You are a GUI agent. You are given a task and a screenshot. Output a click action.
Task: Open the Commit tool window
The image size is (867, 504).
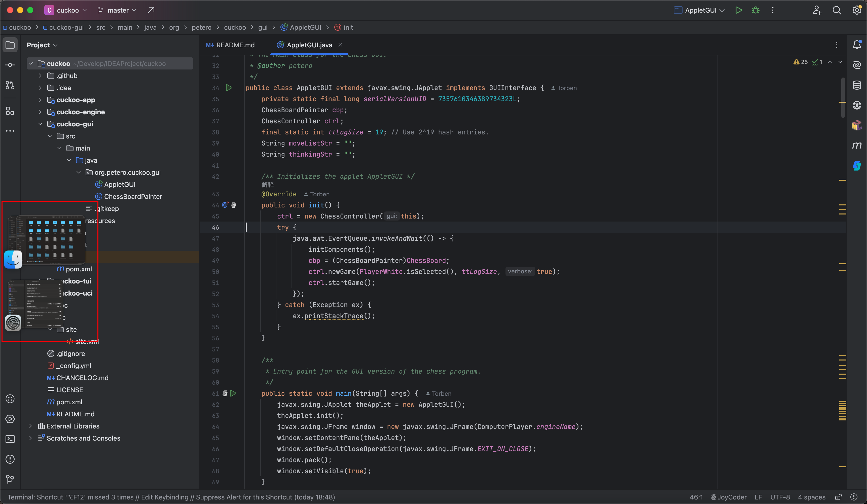[10, 65]
